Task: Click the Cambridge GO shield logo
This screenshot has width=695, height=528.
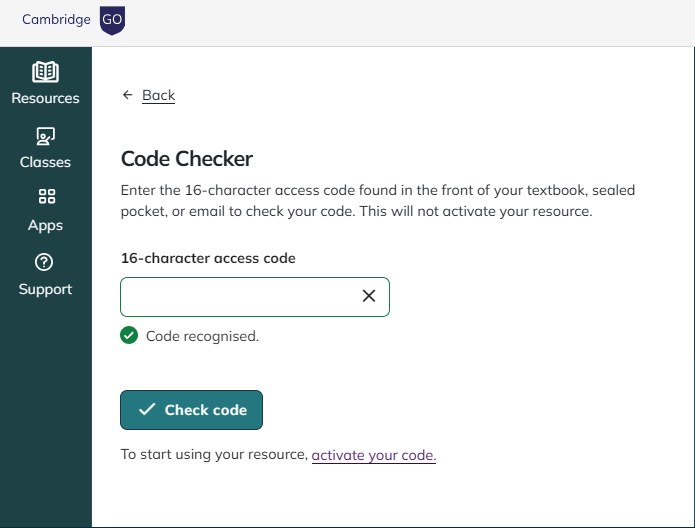Action: tap(113, 20)
